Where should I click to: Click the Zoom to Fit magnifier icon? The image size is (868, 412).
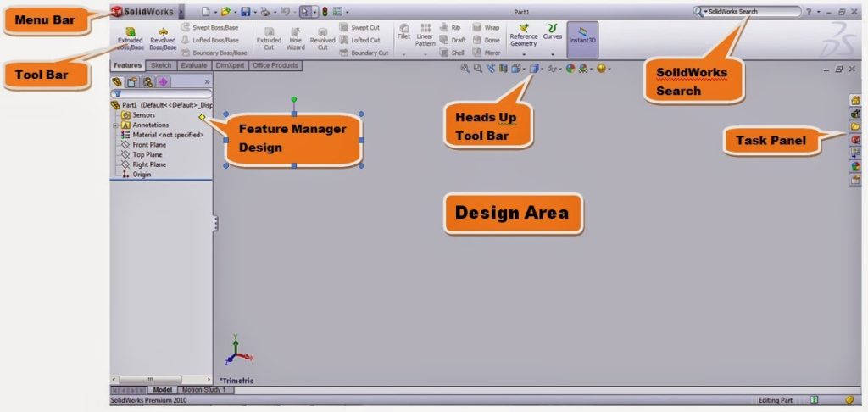[x=465, y=68]
